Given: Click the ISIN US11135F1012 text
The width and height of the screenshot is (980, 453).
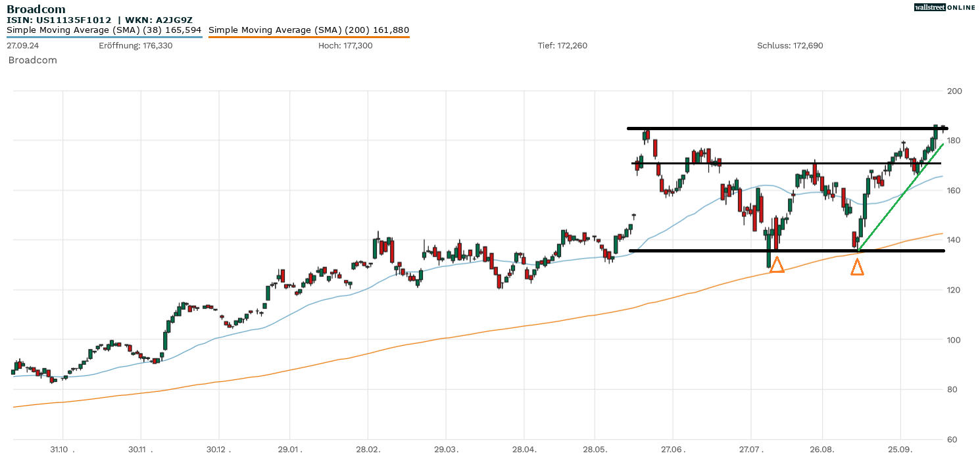Looking at the screenshot, I should [59, 20].
